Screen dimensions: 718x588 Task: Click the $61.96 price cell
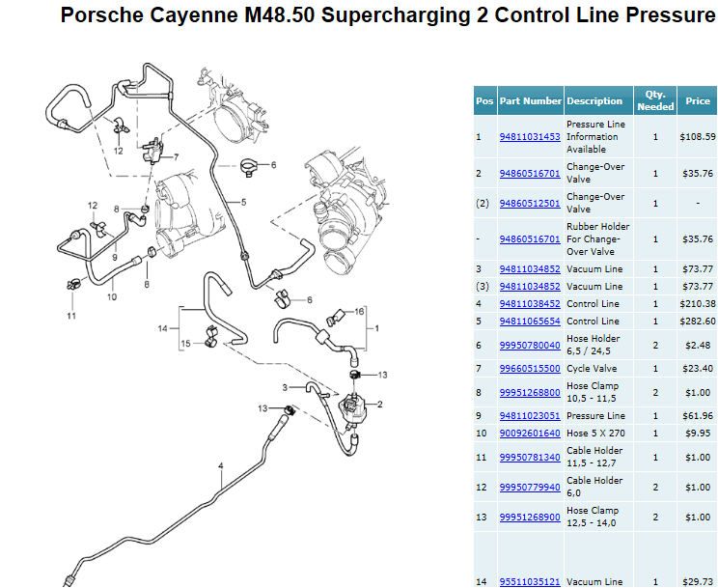(x=698, y=416)
